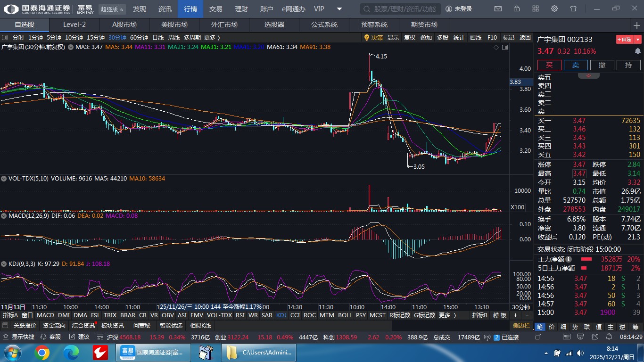Click the customer service headset icon
644x362 pixels.
pyautogui.click(x=43, y=337)
